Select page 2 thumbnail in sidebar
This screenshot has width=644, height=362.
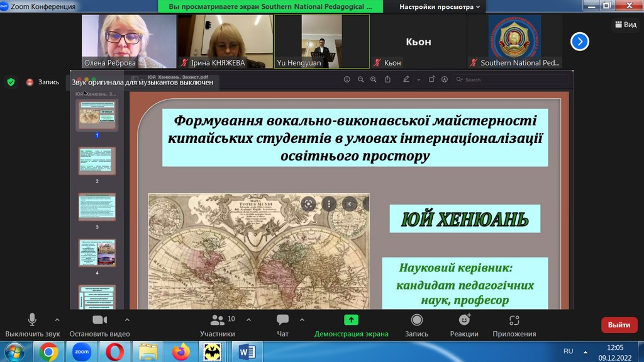(97, 161)
